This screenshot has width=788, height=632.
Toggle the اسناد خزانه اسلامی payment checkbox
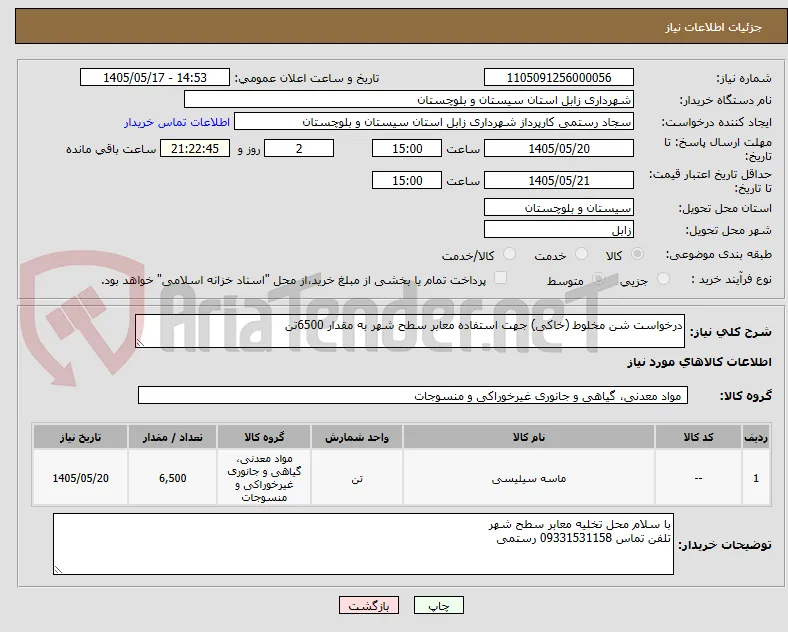coord(500,278)
